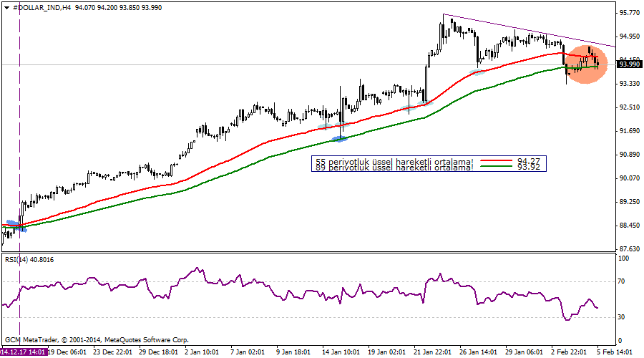Image resolution: width=644 pixels, height=358 pixels.
Task: Click the blue ellipse marker above the 14 Jan label
Action: (x=338, y=138)
